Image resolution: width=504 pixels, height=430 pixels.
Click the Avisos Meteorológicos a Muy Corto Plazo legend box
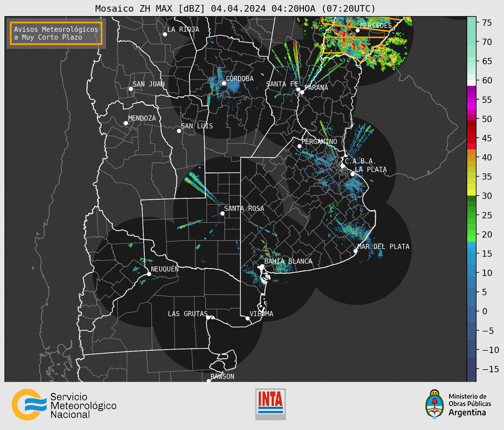[56, 33]
